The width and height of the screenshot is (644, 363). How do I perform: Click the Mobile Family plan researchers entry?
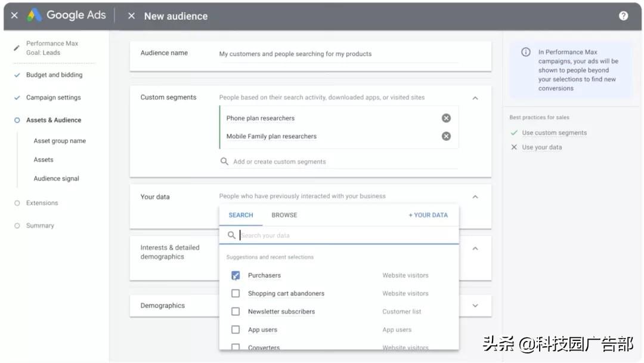271,136
